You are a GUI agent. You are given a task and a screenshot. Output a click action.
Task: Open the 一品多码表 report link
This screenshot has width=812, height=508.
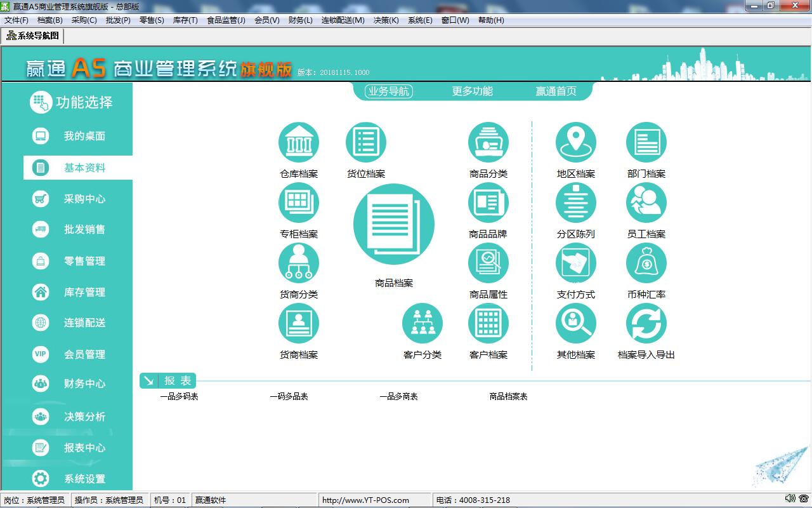tap(179, 396)
